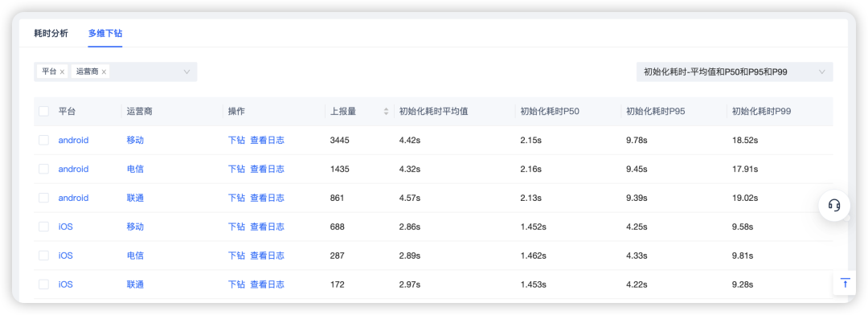Switch to the 耗时分析 tab
Screen dimensions: 868x315
[x=51, y=33]
